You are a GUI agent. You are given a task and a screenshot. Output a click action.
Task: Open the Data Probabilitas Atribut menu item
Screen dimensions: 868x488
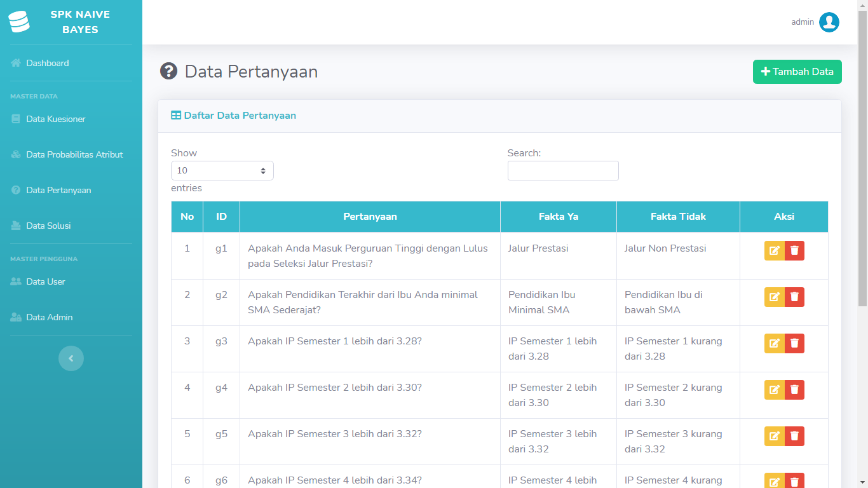[71, 154]
